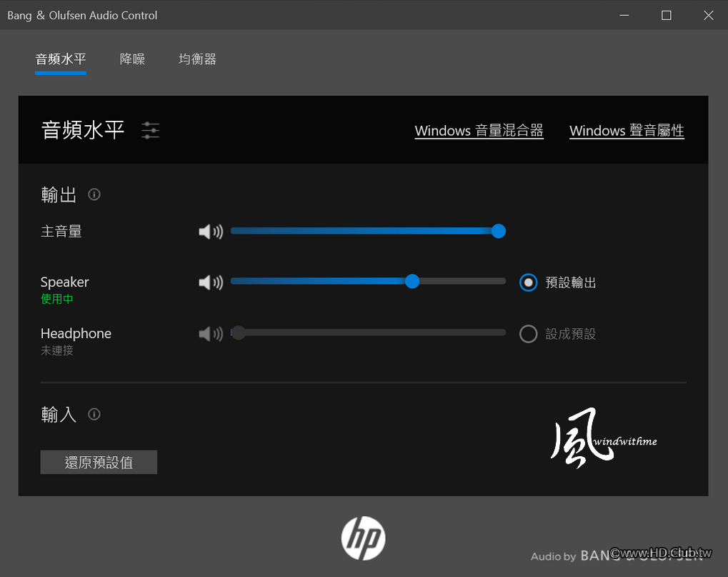The image size is (728, 577).
Task: Close the Bang & Olufsen Audio Control window
Action: 708,15
